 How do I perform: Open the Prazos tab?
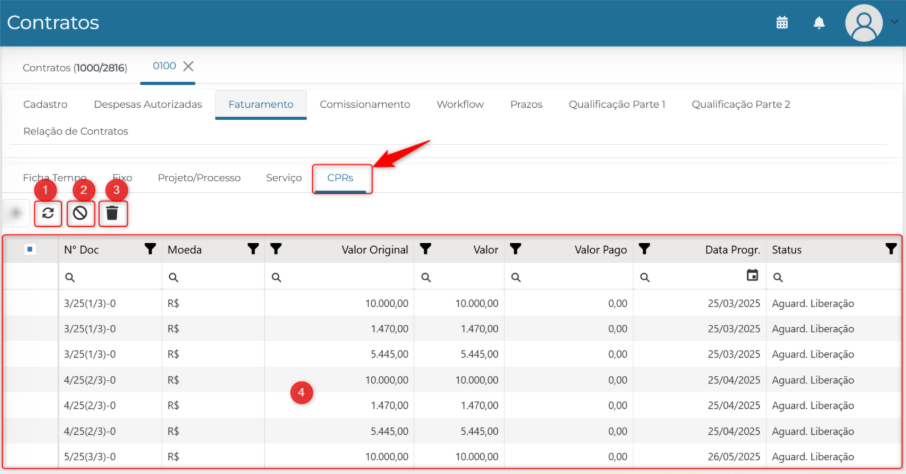(526, 105)
